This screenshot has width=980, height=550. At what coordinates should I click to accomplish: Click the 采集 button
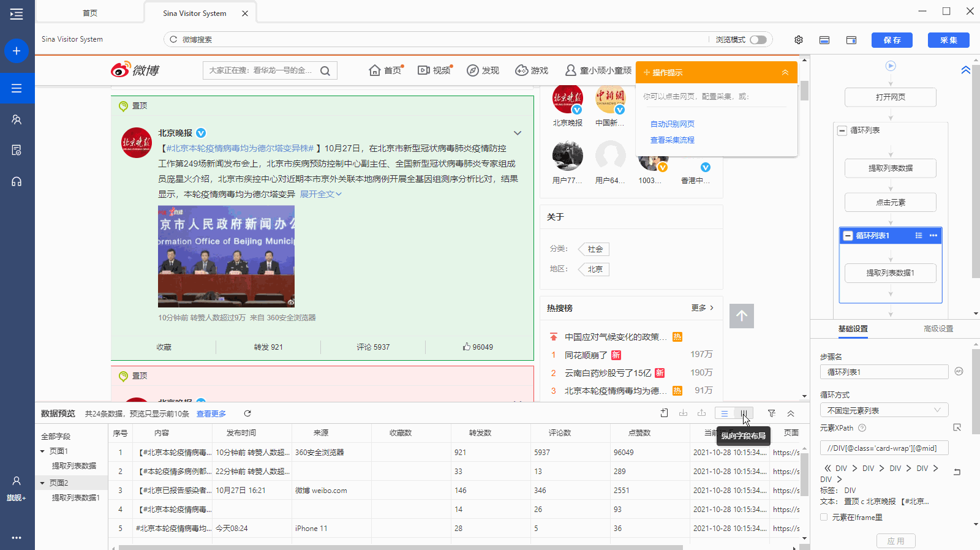pyautogui.click(x=949, y=40)
